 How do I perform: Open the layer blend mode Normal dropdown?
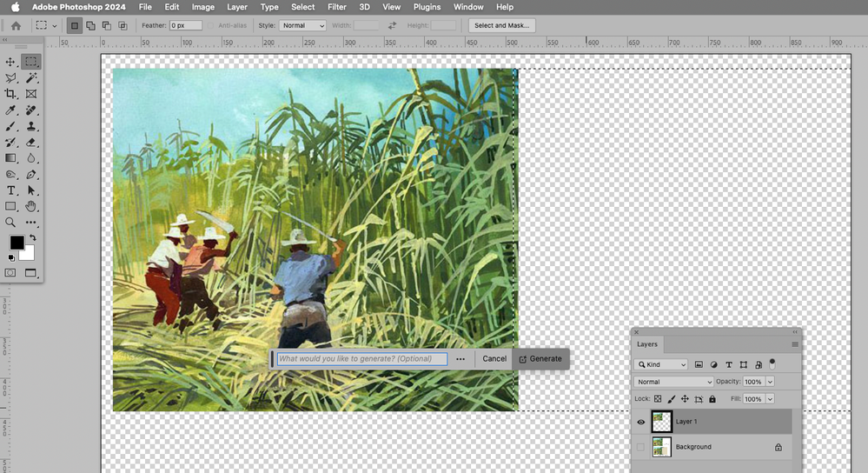673,382
